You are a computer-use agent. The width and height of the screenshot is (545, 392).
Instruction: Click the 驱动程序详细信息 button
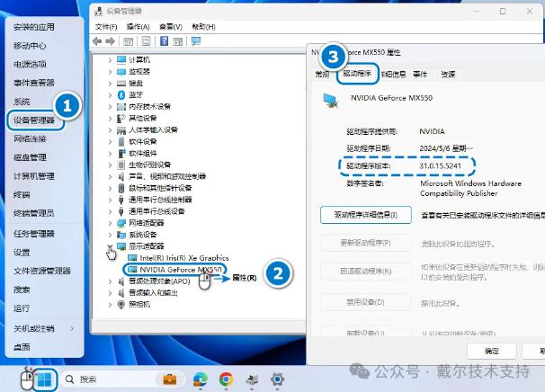(x=365, y=215)
